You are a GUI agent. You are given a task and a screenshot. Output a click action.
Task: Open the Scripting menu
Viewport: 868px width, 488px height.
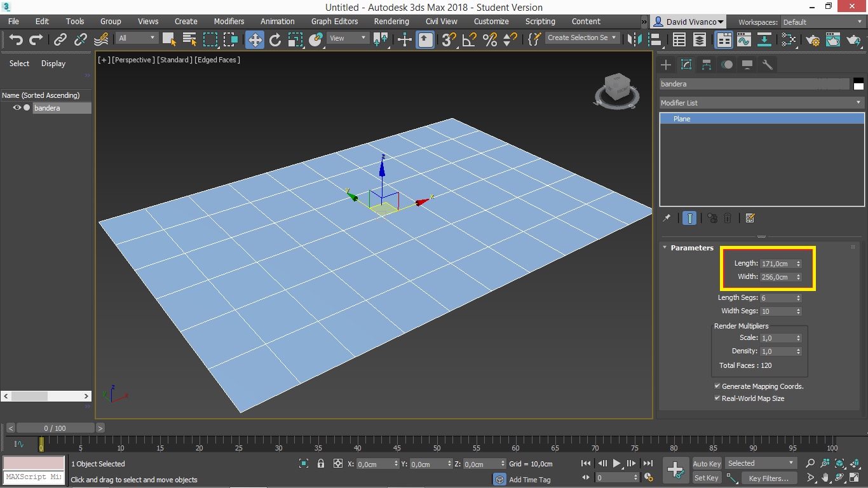pos(540,22)
